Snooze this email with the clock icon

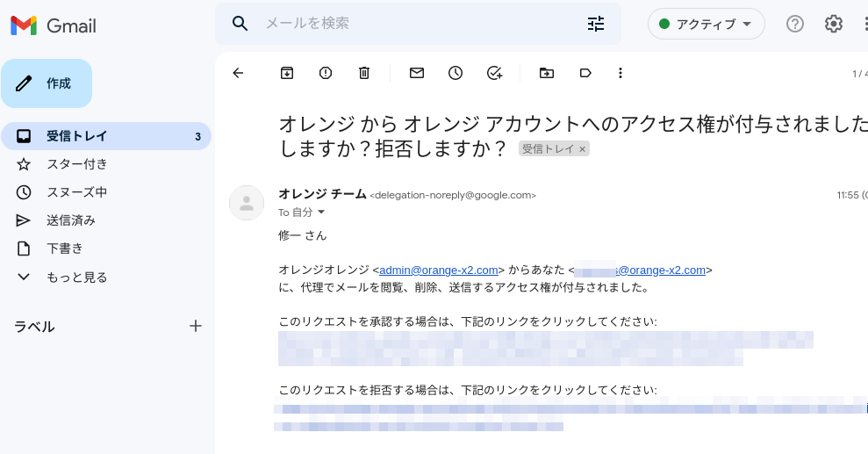456,73
